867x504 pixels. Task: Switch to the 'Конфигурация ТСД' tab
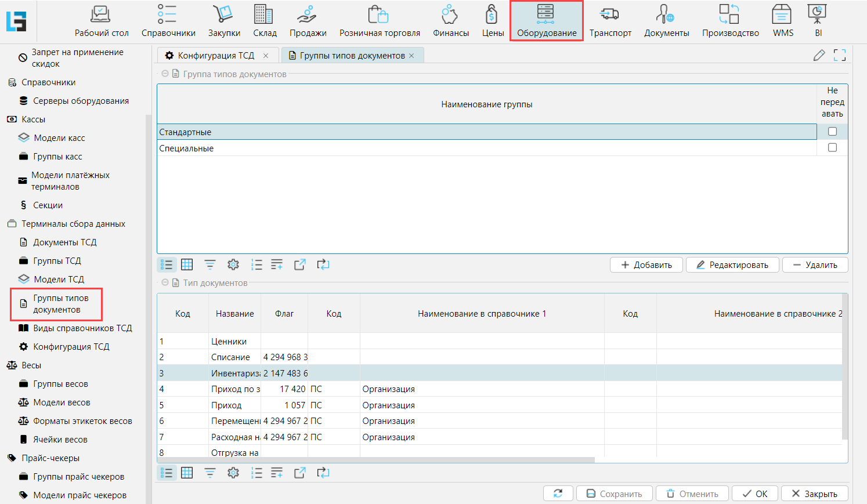pyautogui.click(x=215, y=56)
